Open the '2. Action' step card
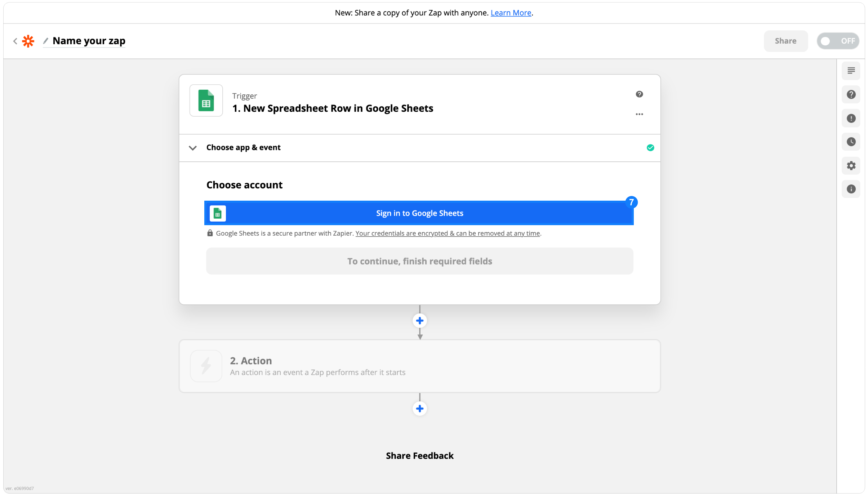 coord(419,366)
